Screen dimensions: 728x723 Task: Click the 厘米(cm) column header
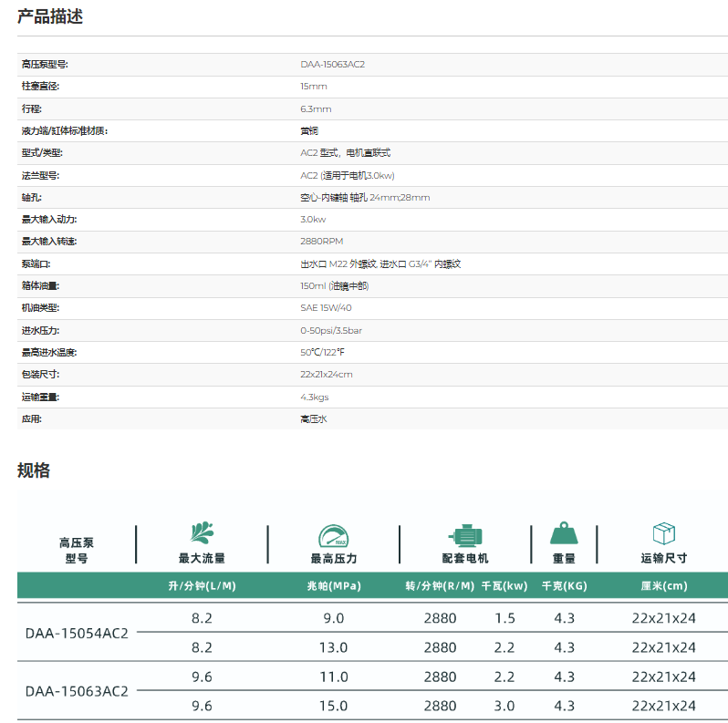pyautogui.click(x=663, y=586)
